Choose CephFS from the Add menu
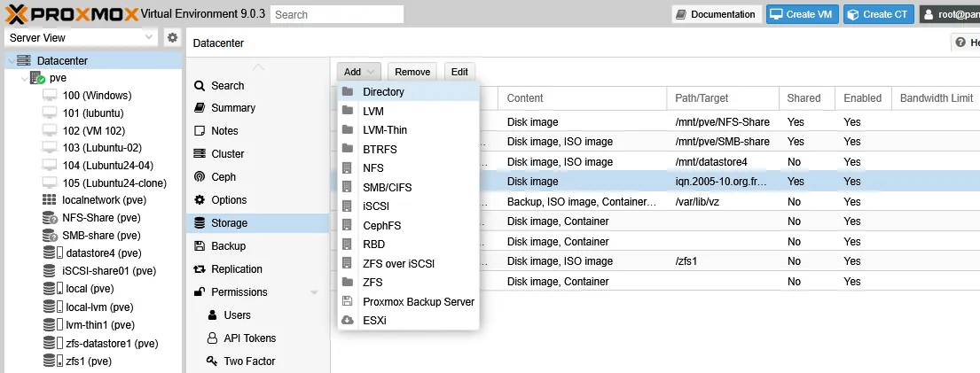The image size is (980, 373). point(409,226)
